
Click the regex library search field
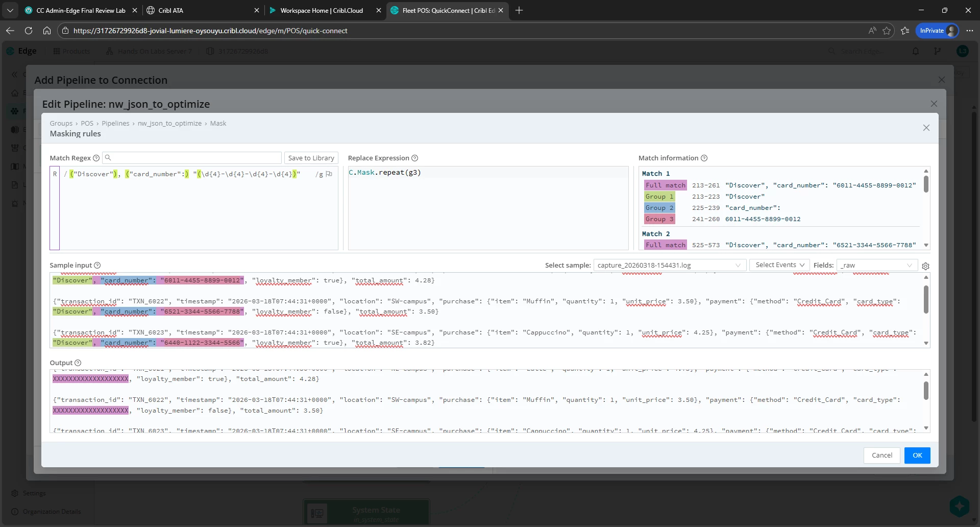(192, 158)
